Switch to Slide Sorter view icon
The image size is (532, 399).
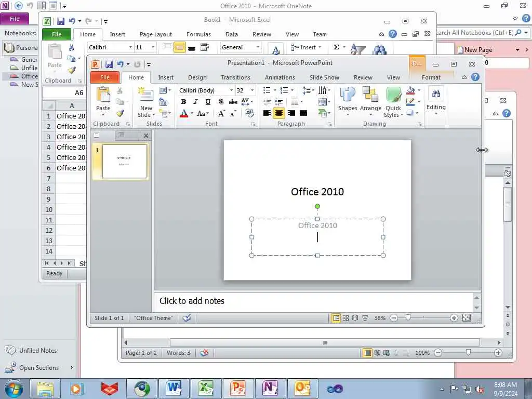click(345, 318)
